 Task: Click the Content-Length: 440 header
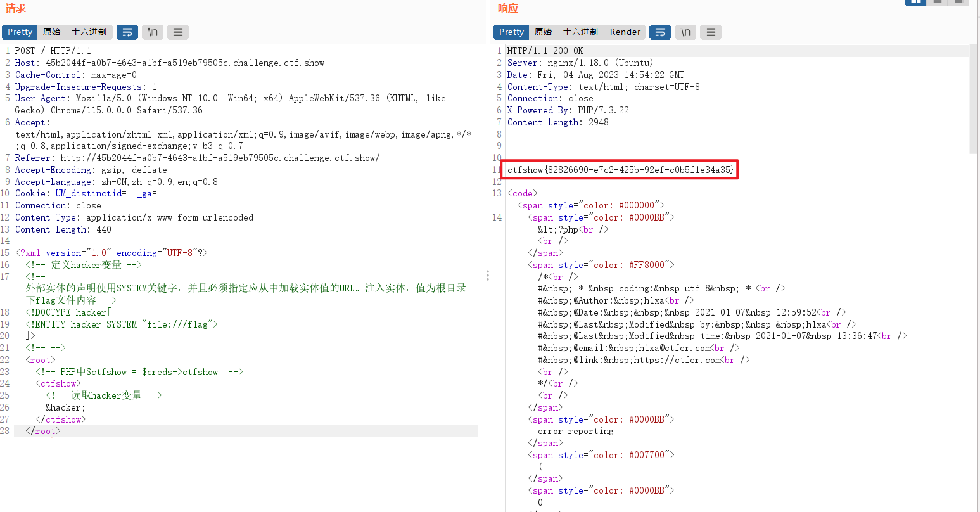coord(63,229)
